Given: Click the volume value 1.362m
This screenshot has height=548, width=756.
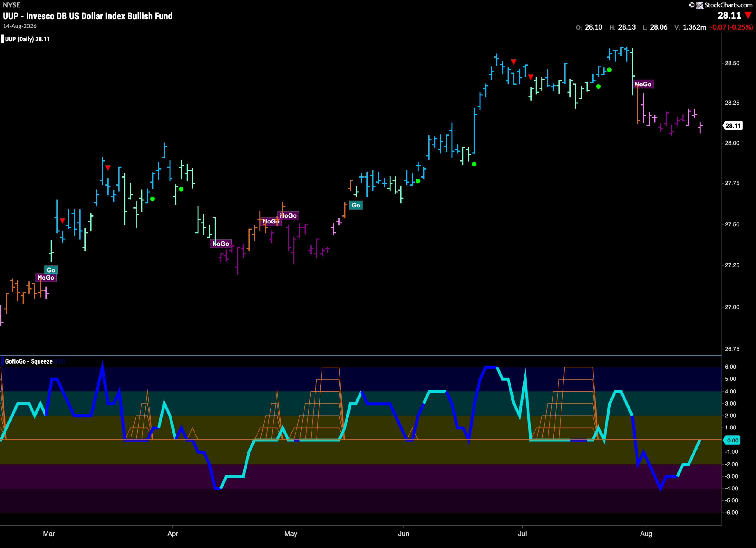Looking at the screenshot, I should [694, 27].
